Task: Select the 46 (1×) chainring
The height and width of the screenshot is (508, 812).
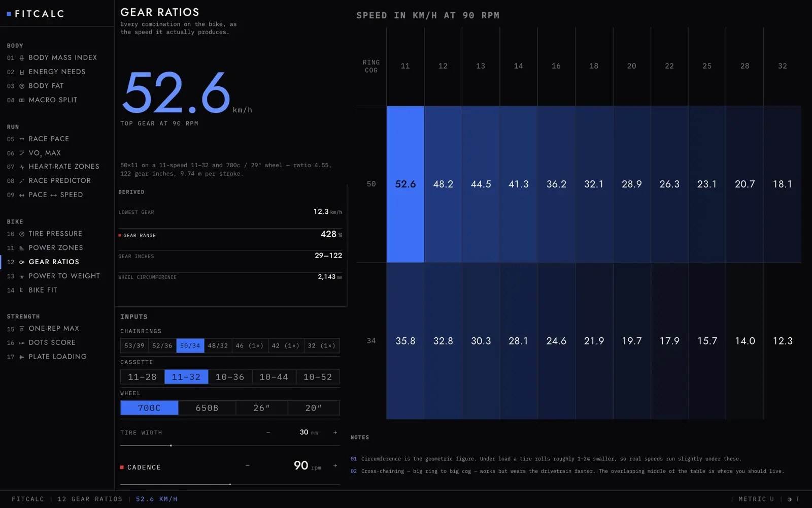Action: [250, 346]
